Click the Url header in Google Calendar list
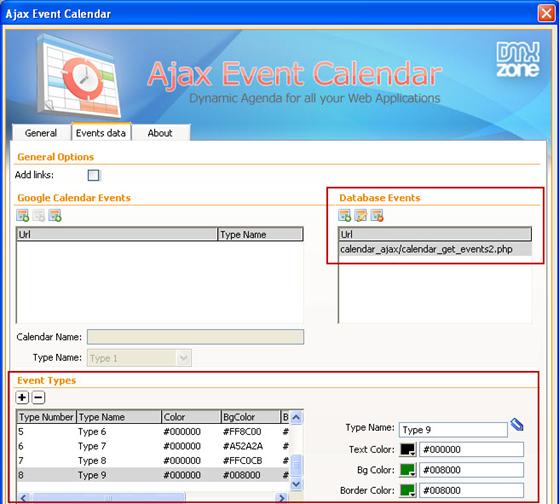Image resolution: width=559 pixels, height=504 pixels. pyautogui.click(x=117, y=234)
